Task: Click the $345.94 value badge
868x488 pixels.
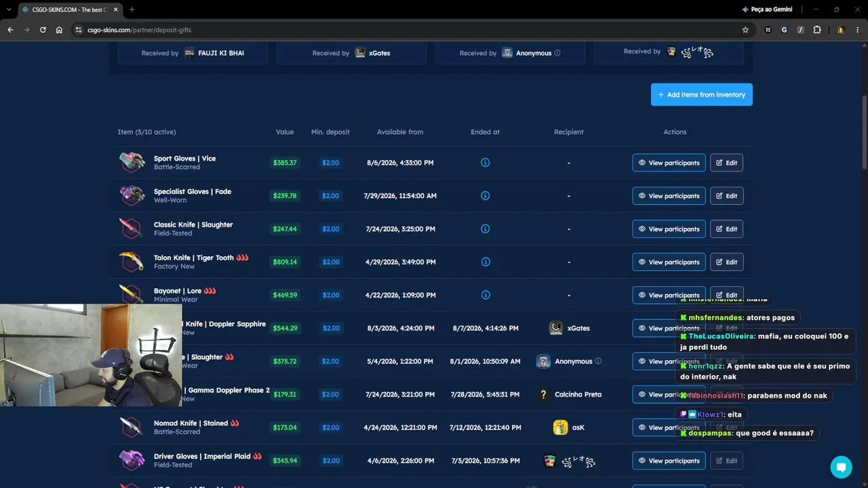Action: click(x=285, y=461)
